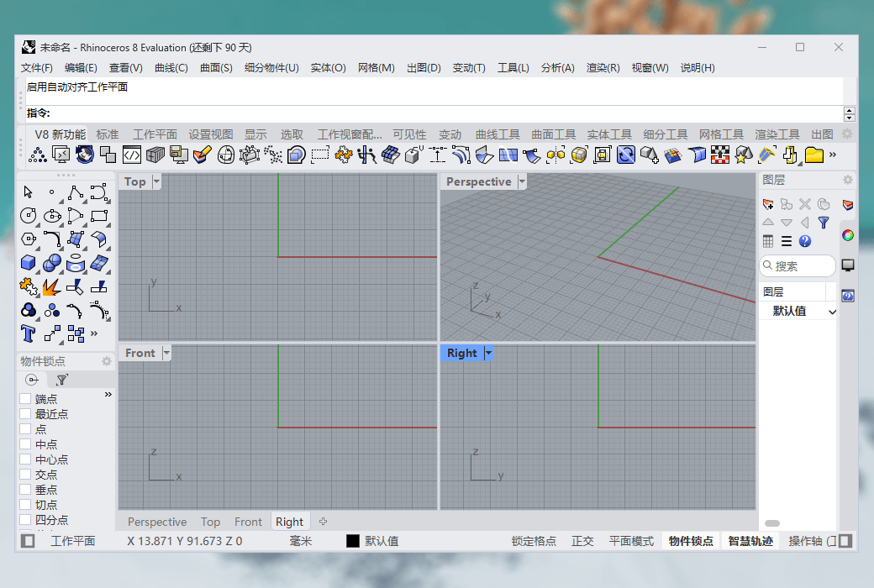Toggle the 切点 snap checkbox
874x588 pixels.
25,504
